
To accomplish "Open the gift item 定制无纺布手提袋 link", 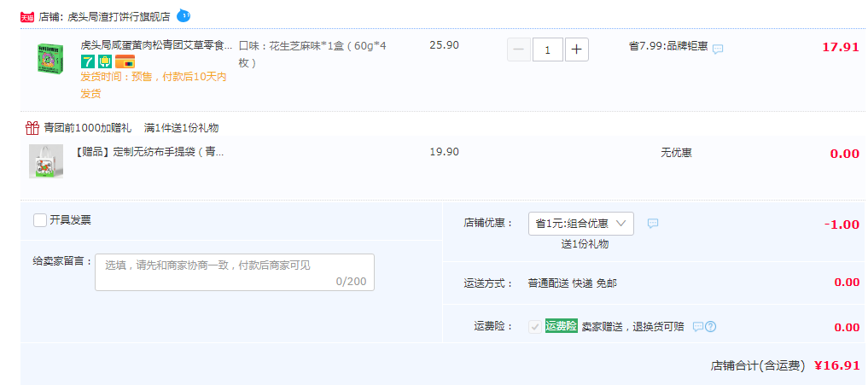I will point(149,151).
